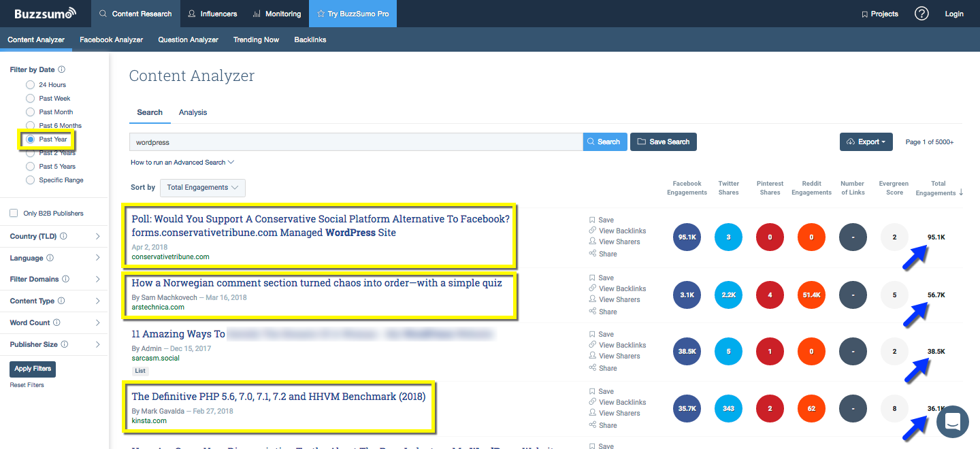The height and width of the screenshot is (449, 980).
Task: Select the Past Year date filter
Action: [x=30, y=139]
